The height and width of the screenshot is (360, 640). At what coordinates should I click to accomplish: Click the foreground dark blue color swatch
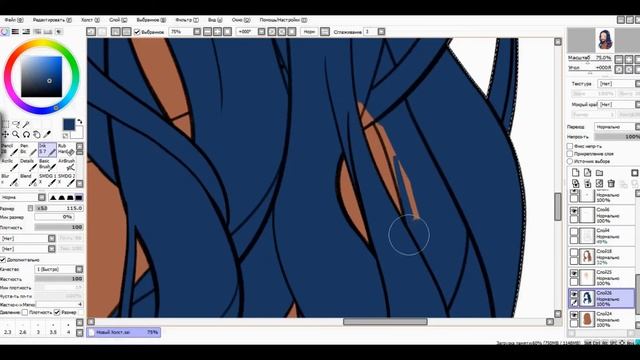pyautogui.click(x=69, y=124)
